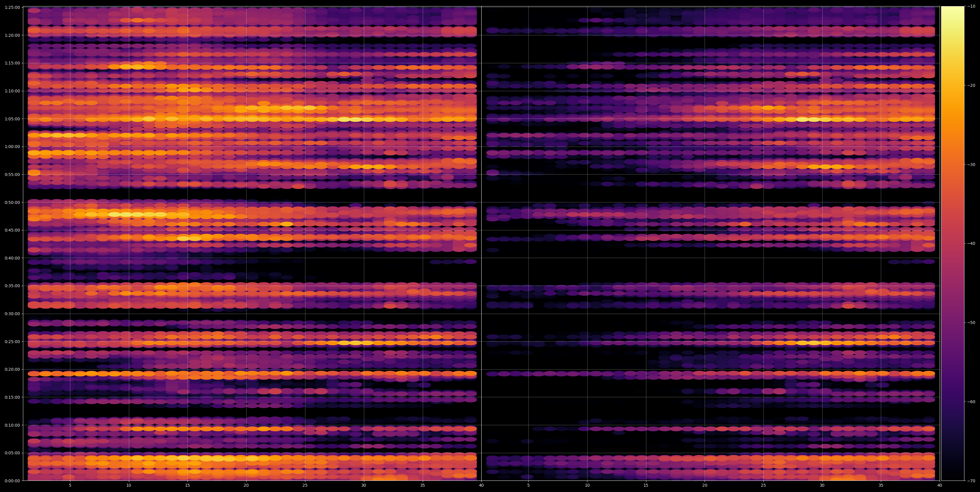Viewport: 980px width, 492px height.
Task: Click x-axis tick 20 of the left heatmap
Action: [246, 486]
